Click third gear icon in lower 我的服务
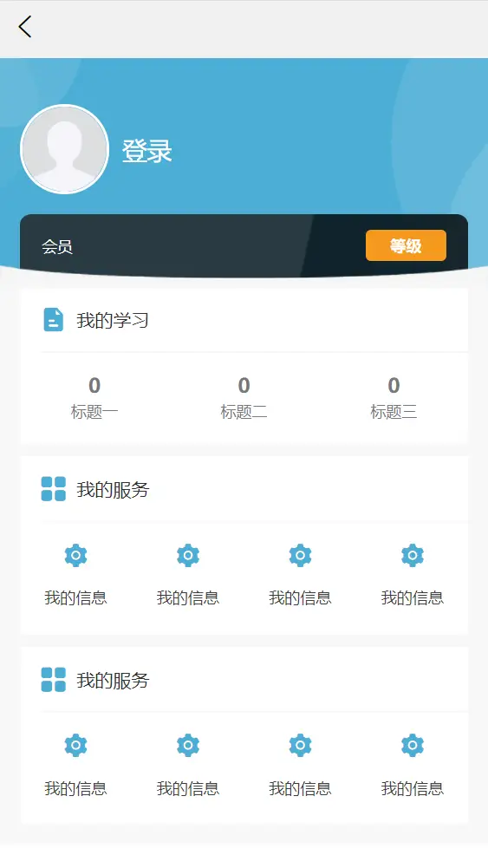Viewport: 488px width, 868px height. [x=301, y=746]
